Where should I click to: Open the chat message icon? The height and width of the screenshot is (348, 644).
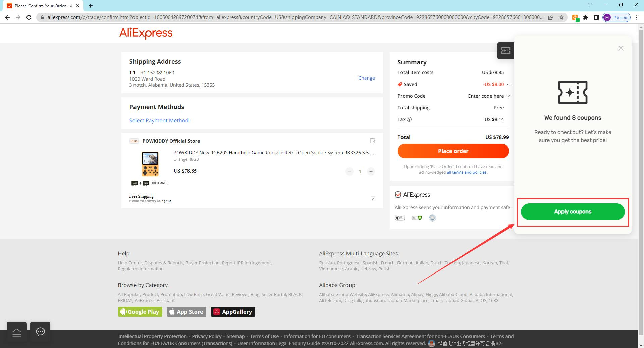pos(40,332)
